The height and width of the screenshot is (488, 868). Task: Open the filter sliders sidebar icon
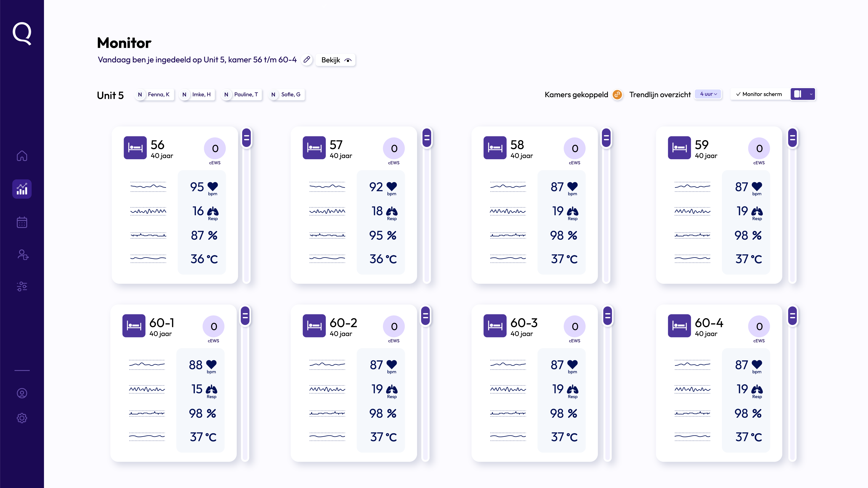(22, 286)
